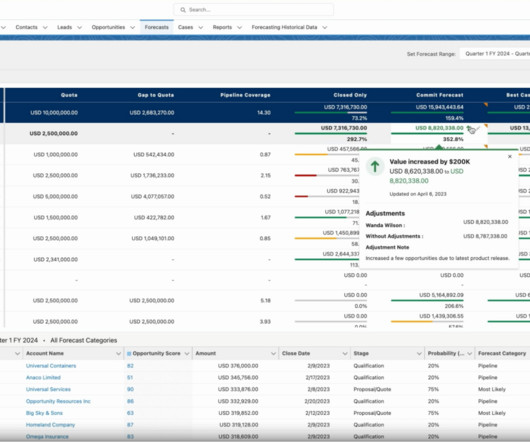Image resolution: width=530 pixels, height=442 pixels.
Task: Open Stage column menu chevron
Action: pos(419,353)
